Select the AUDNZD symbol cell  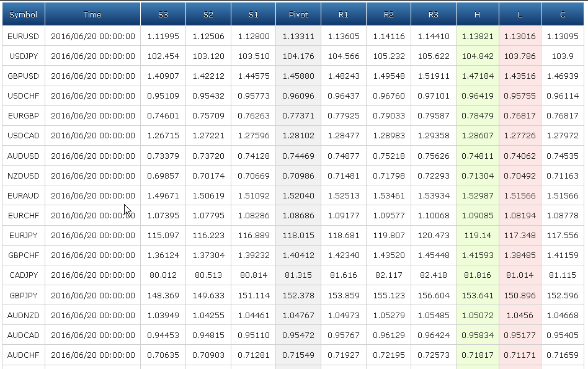23,316
